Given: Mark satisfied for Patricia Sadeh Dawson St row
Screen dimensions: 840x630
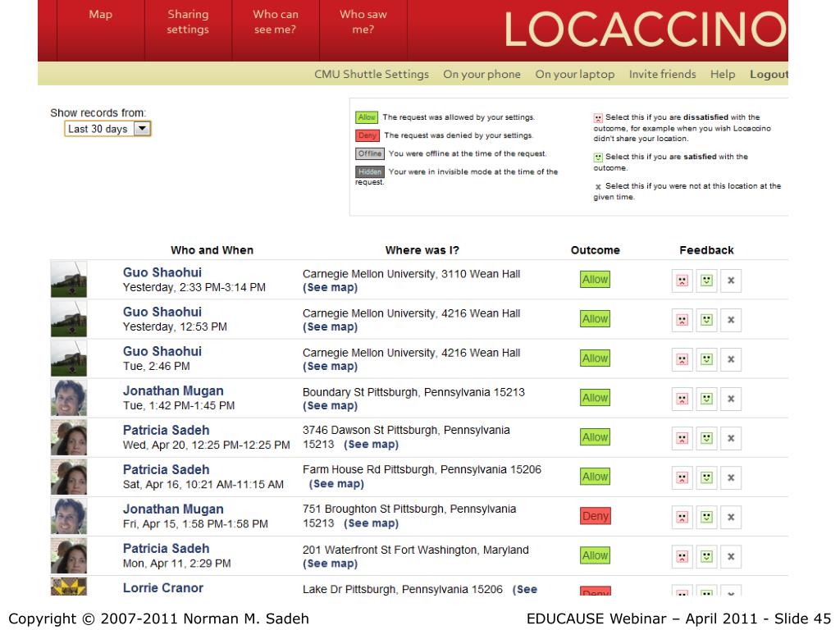Looking at the screenshot, I should click(x=706, y=439).
